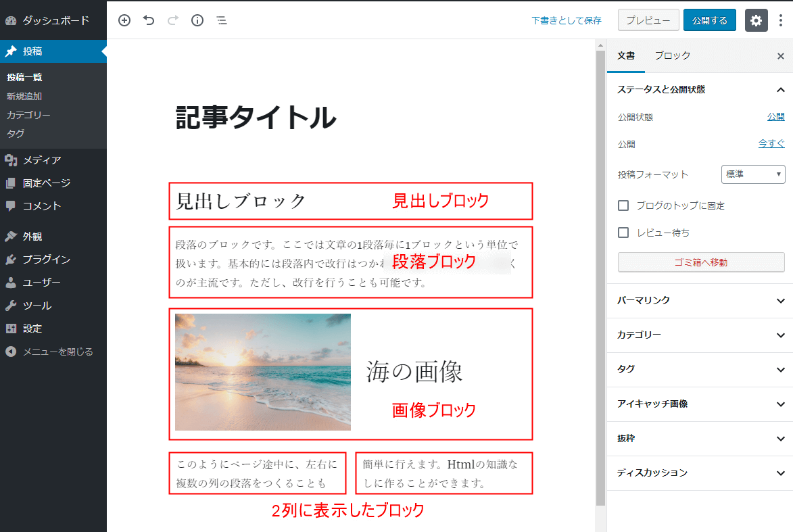Click the undo arrow icon
This screenshot has width=793, height=532.
(149, 20)
